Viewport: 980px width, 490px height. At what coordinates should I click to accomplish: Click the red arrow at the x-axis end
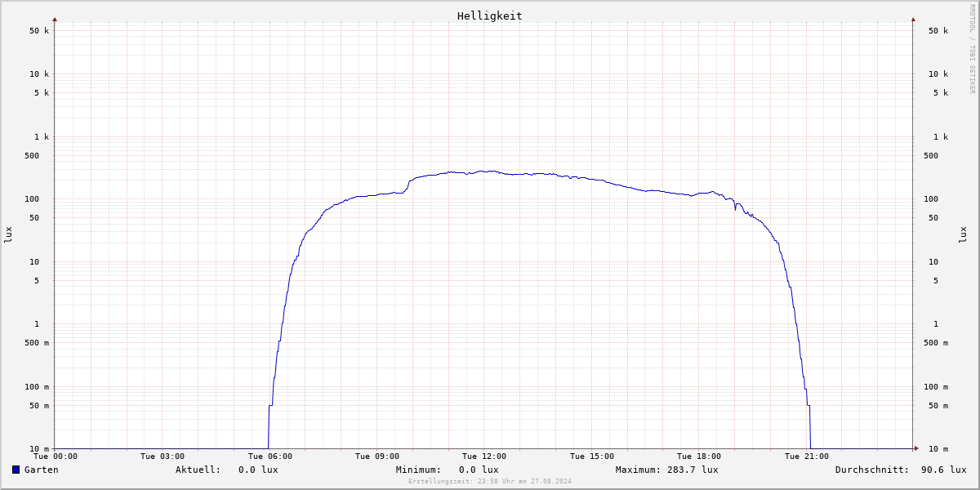pos(915,448)
